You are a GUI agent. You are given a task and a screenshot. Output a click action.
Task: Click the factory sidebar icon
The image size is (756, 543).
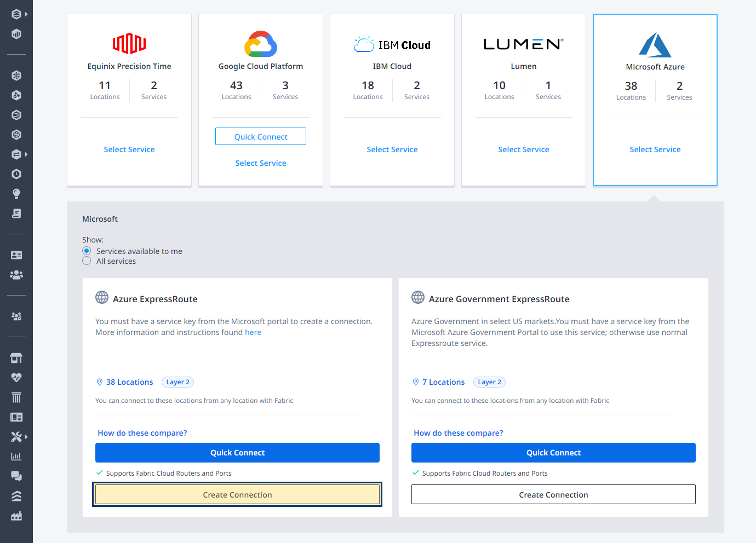16,516
